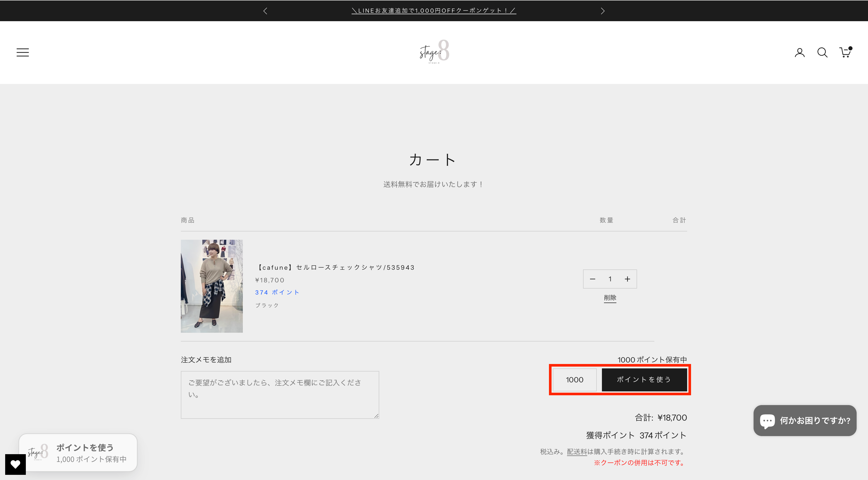This screenshot has width=868, height=480.
Task: Open the hamburger navigation menu
Action: click(22, 52)
